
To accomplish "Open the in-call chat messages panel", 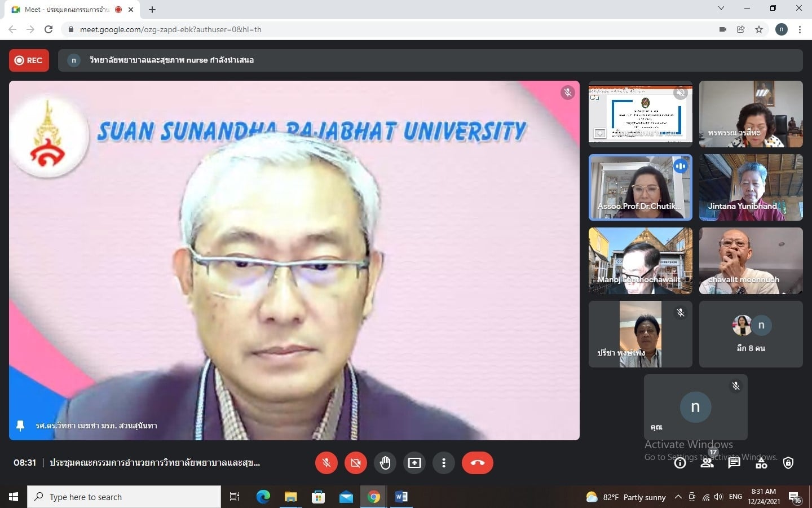I will (x=734, y=463).
